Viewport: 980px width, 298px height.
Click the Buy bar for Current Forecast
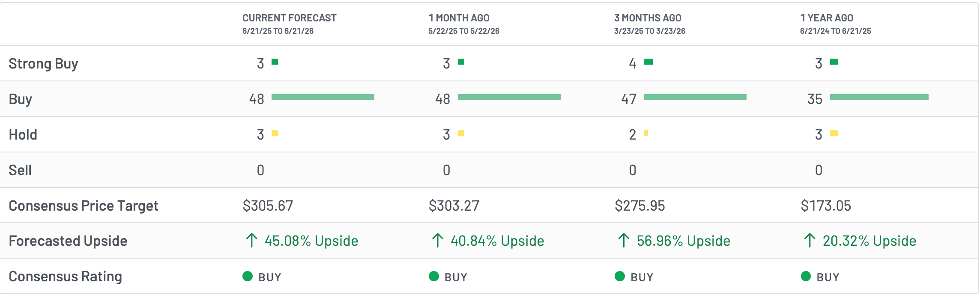pyautogui.click(x=323, y=97)
